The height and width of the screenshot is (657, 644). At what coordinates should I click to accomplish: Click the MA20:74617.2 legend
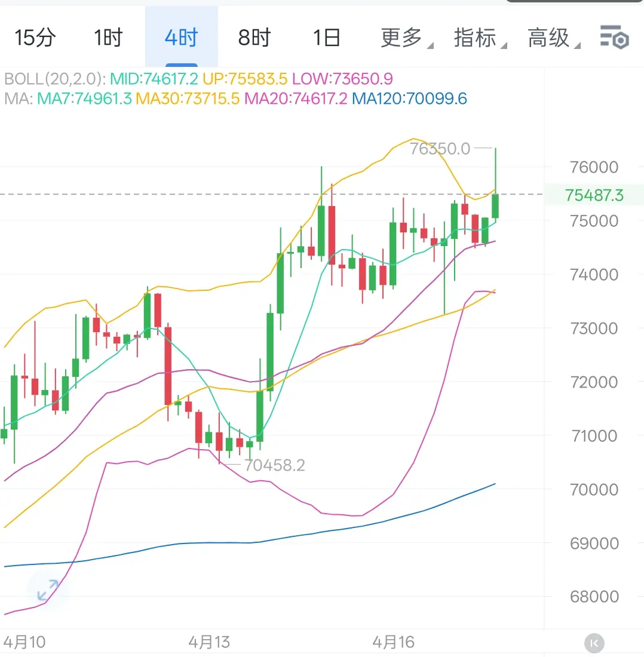[296, 99]
